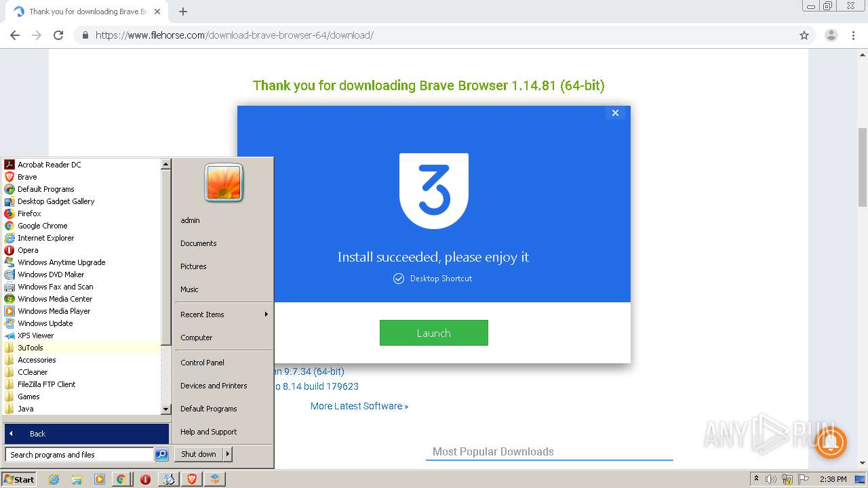Expand the 3uTools program folder

(x=81, y=348)
